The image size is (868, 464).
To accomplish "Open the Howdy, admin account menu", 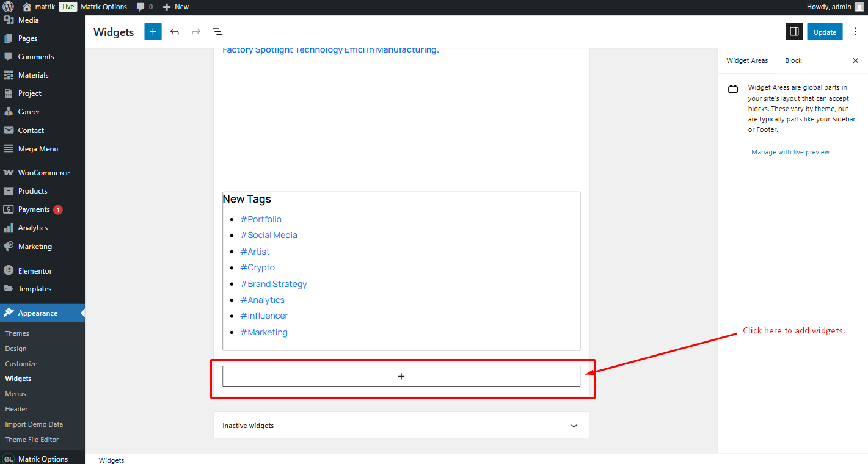I will coord(835,7).
